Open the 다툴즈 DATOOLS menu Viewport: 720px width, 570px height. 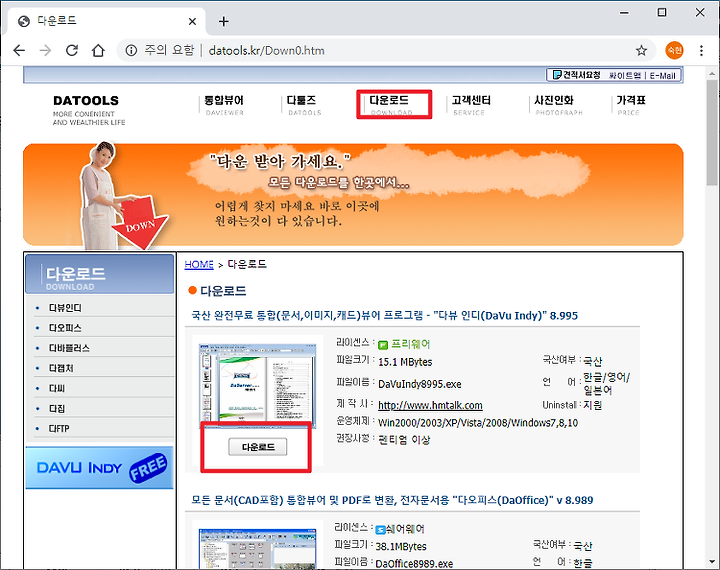pos(303,105)
